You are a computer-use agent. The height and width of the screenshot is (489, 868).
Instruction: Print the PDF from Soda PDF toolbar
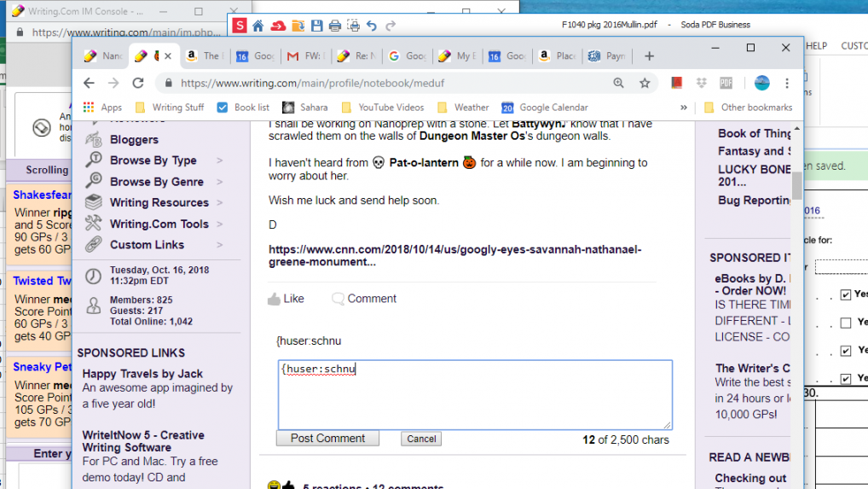coord(335,26)
